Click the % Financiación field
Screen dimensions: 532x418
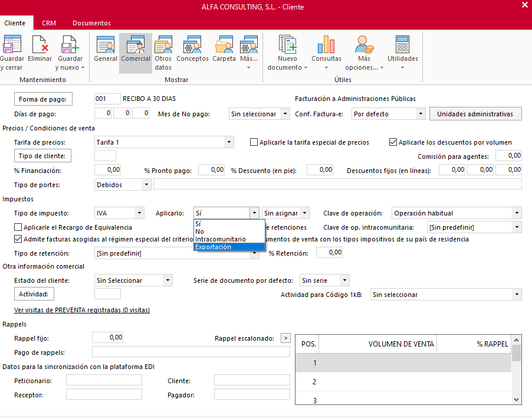pyautogui.click(x=107, y=170)
